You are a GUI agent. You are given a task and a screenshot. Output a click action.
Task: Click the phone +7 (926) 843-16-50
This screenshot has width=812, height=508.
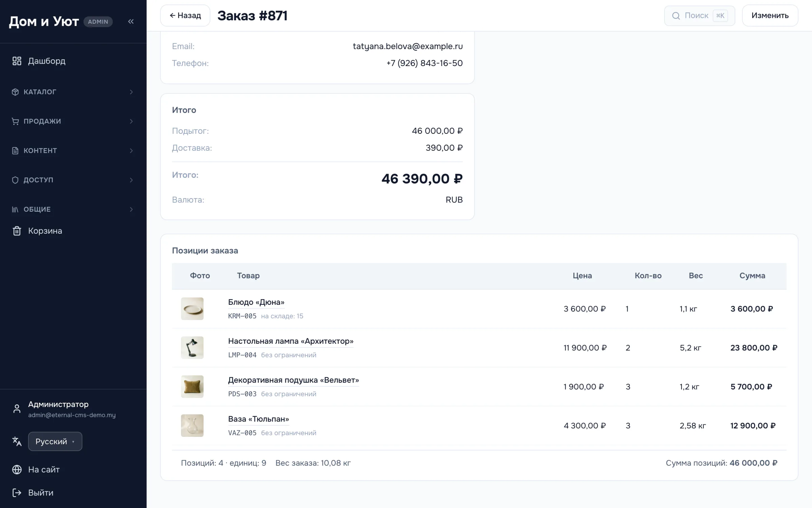coord(425,63)
